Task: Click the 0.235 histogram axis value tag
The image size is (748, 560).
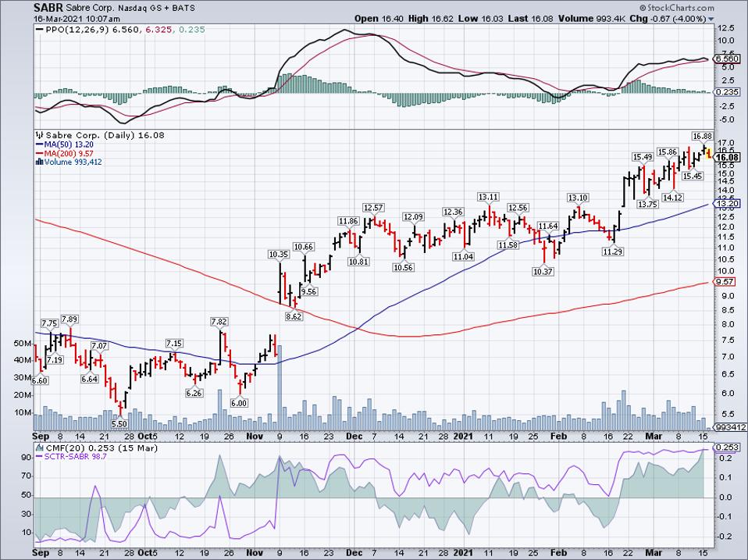Action: click(x=727, y=92)
